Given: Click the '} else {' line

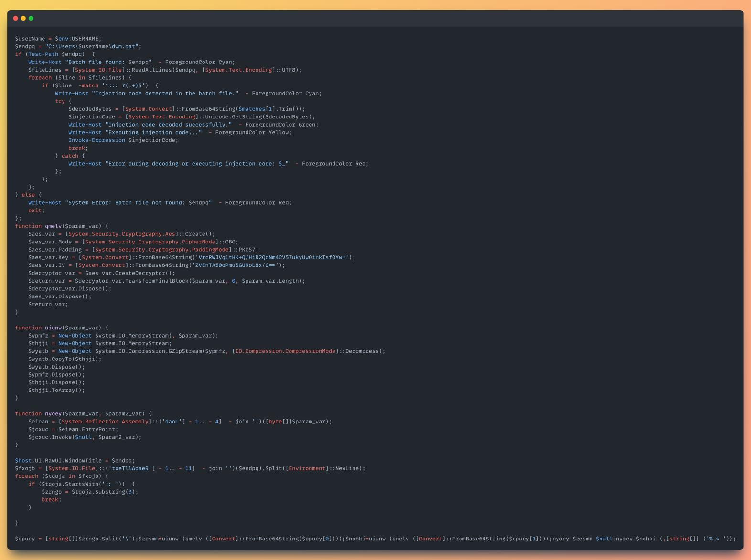Looking at the screenshot, I should coord(28,195).
